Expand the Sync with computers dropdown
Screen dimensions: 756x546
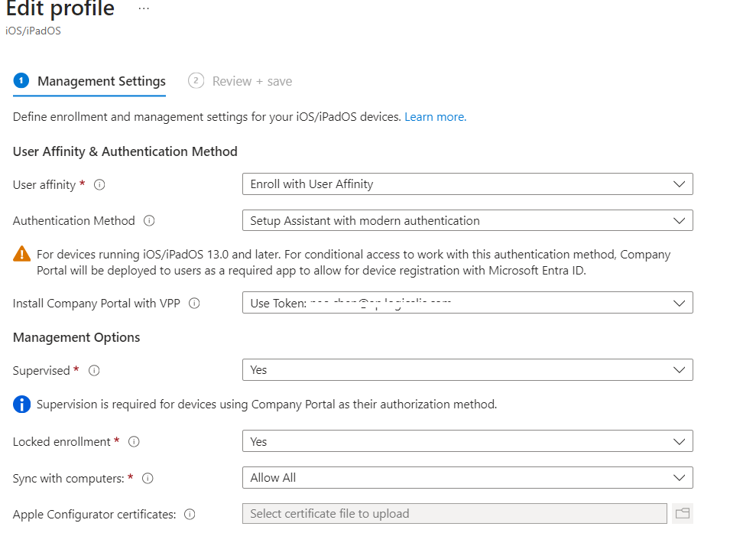tap(467, 478)
